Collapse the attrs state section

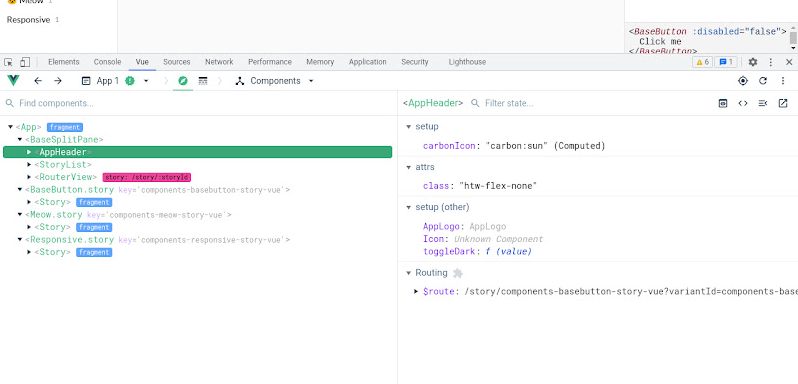(x=408, y=167)
